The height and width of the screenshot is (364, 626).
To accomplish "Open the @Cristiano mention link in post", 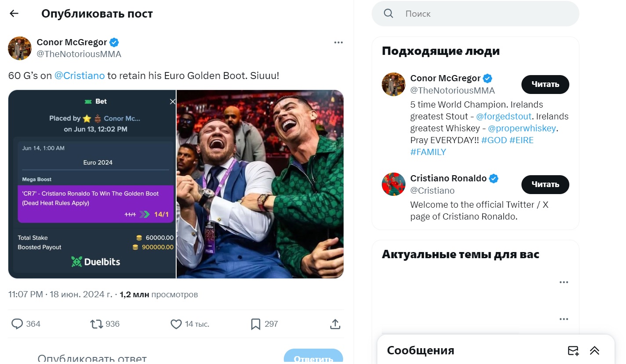I will coord(80,76).
